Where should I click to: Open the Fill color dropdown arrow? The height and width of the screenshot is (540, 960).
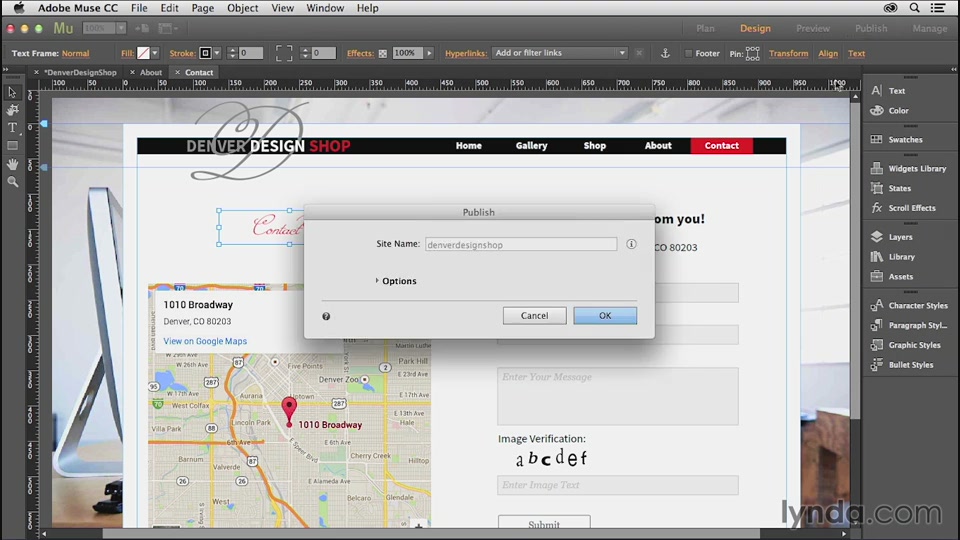[x=155, y=53]
